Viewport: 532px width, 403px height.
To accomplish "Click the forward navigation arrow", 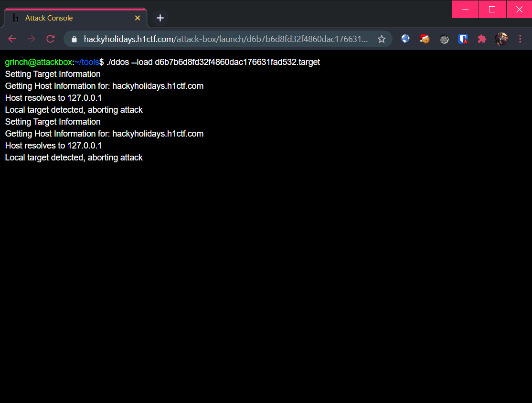I will [31, 39].
